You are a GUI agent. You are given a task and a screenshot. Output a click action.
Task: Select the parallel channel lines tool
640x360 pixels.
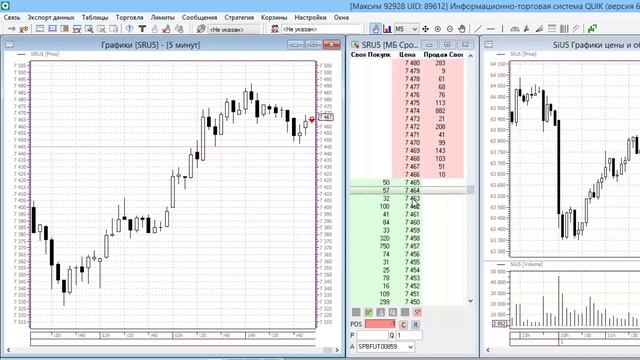click(x=576, y=29)
